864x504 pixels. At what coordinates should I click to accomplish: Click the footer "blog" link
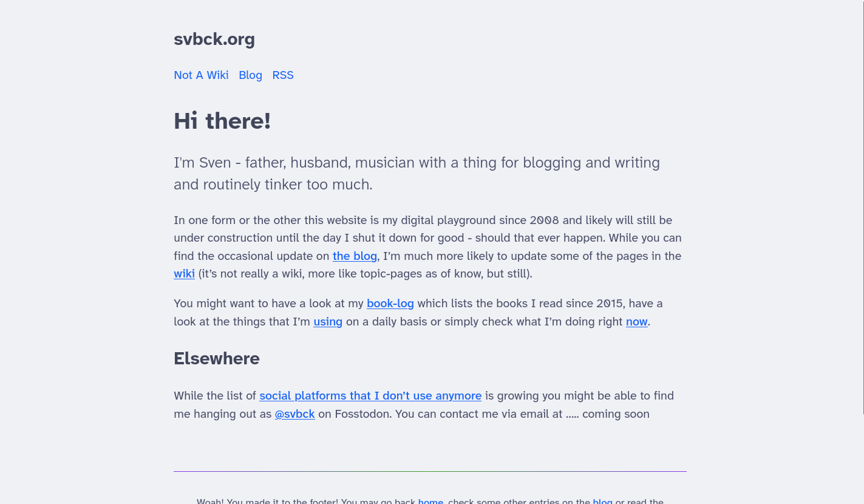[x=602, y=501]
